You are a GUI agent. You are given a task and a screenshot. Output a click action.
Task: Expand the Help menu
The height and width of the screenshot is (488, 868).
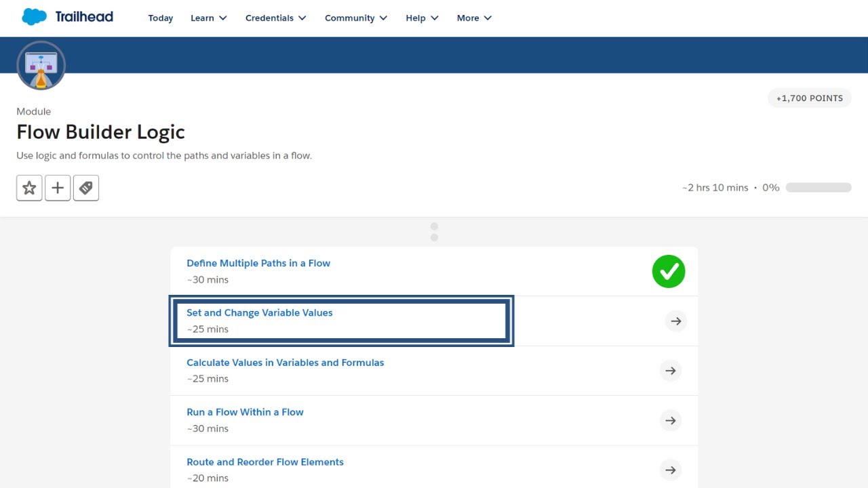(x=422, y=18)
